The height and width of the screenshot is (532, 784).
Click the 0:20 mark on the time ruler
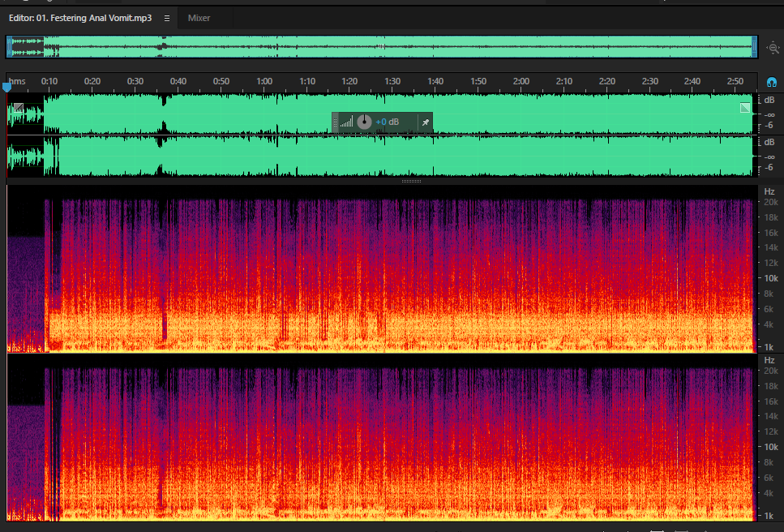[x=92, y=81]
